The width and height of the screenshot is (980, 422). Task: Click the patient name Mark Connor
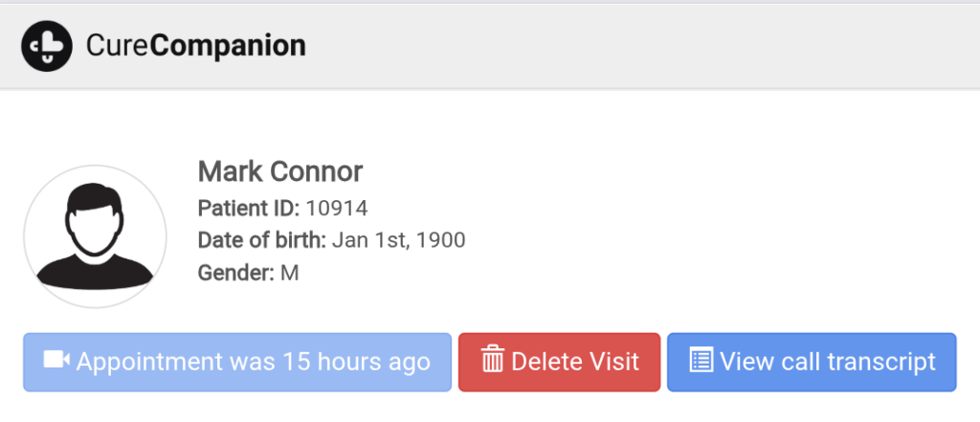click(279, 172)
